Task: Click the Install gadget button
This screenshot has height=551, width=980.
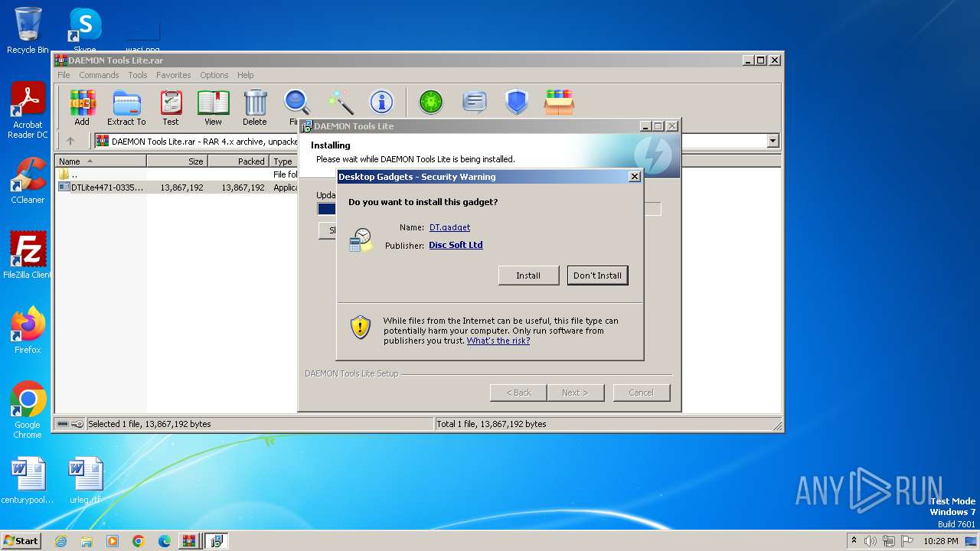Action: 528,275
